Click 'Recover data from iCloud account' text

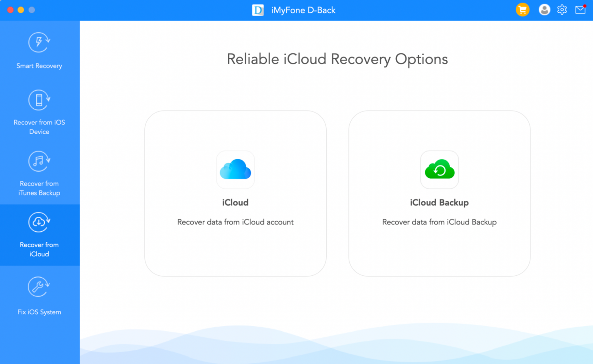[x=235, y=222]
